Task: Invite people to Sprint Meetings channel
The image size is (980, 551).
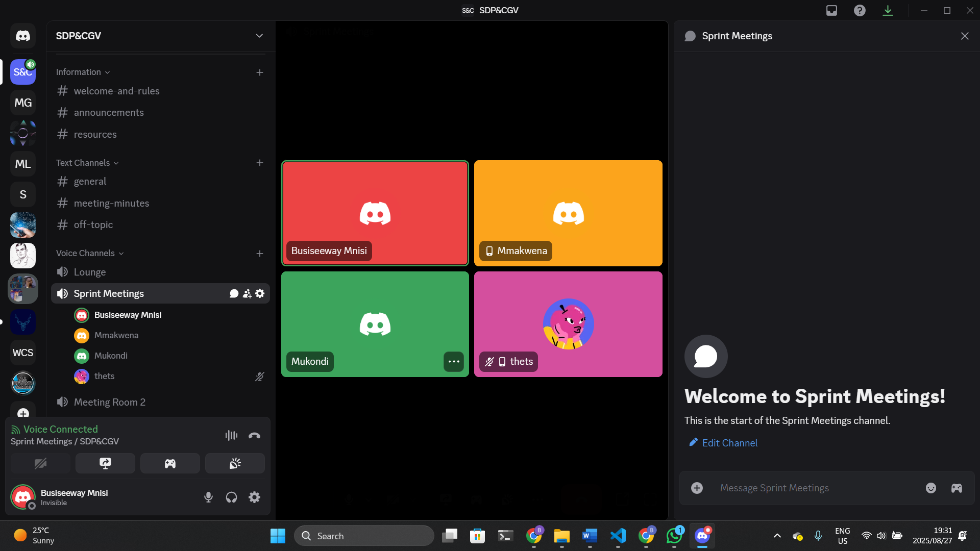Action: click(x=247, y=293)
